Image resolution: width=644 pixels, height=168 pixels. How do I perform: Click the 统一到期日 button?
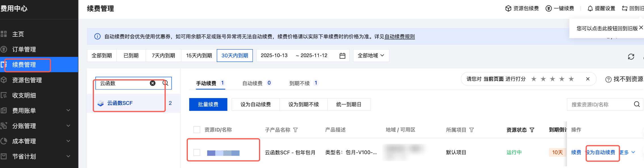pyautogui.click(x=349, y=104)
